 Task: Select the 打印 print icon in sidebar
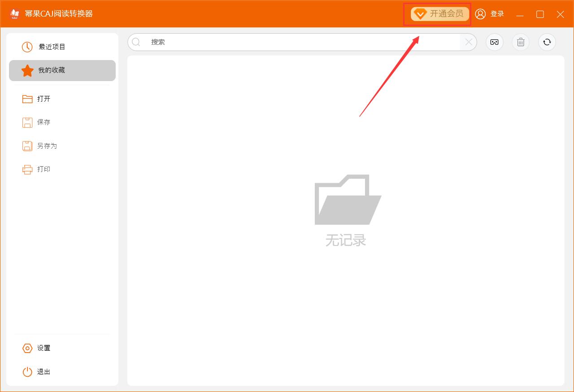[27, 169]
